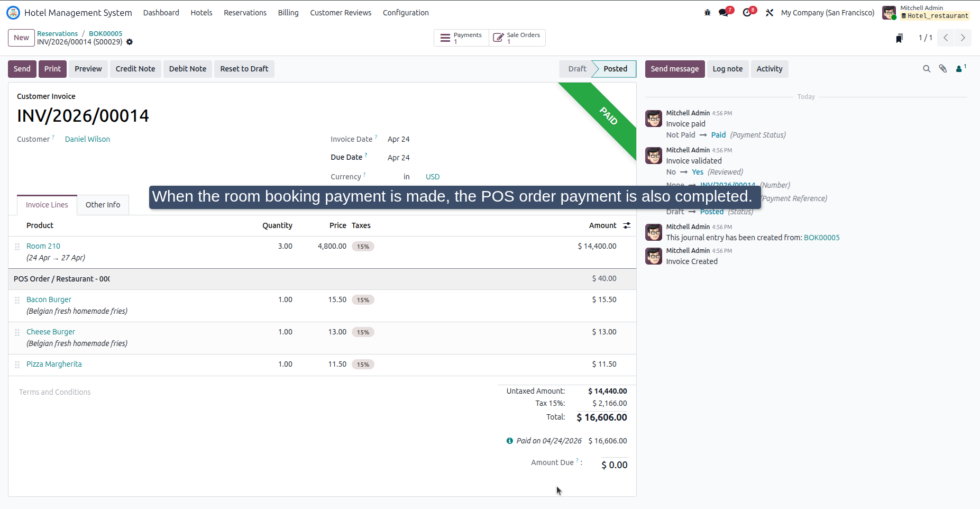The height and width of the screenshot is (509, 980).
Task: Click Log note button
Action: click(x=728, y=69)
